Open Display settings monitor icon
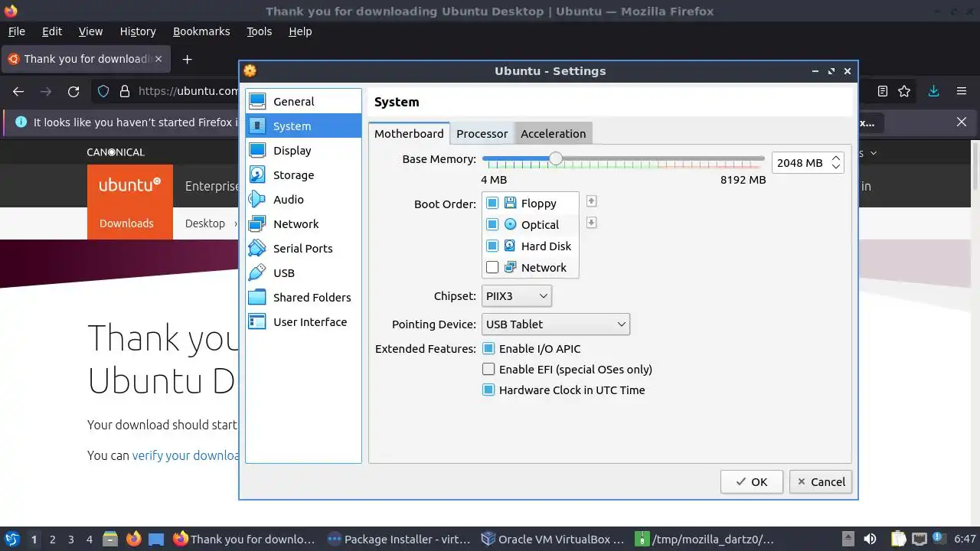Screen dimensions: 980x551 pos(257,150)
